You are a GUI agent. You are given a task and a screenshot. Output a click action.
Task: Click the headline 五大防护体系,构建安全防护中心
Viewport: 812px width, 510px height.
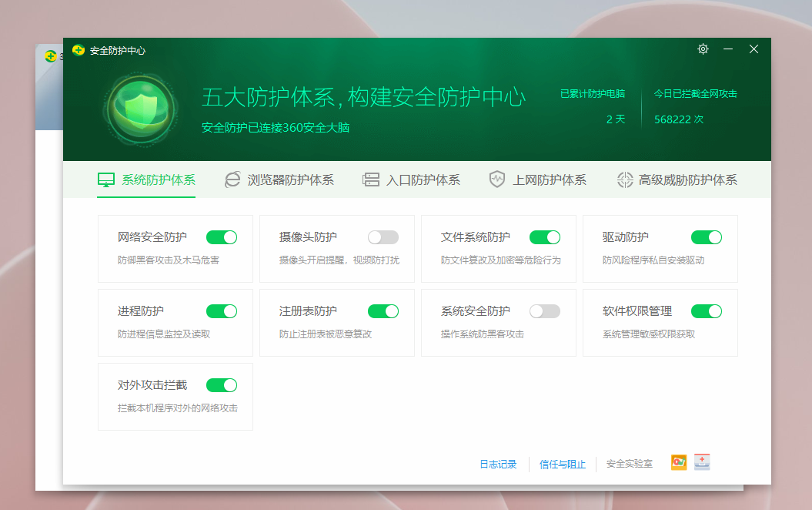363,97
